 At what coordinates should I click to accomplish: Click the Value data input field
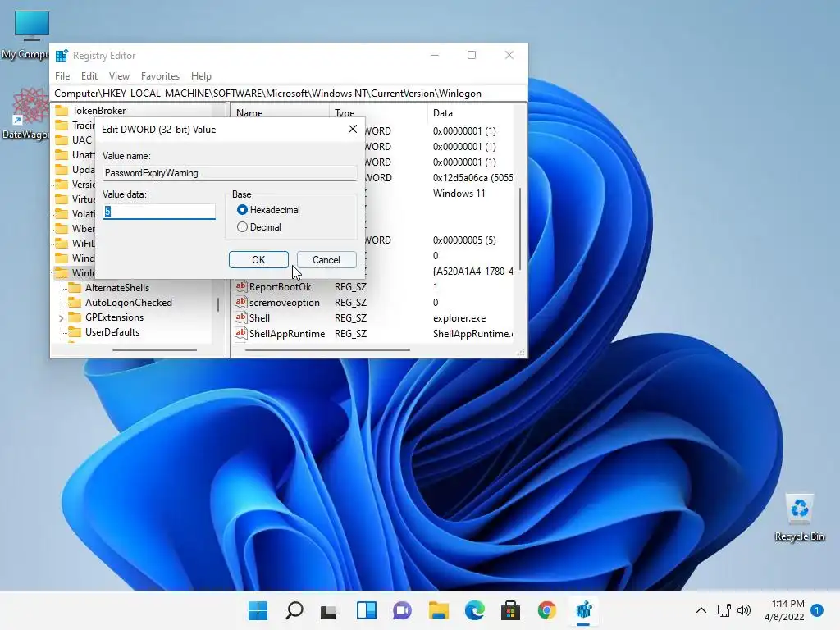[158, 212]
